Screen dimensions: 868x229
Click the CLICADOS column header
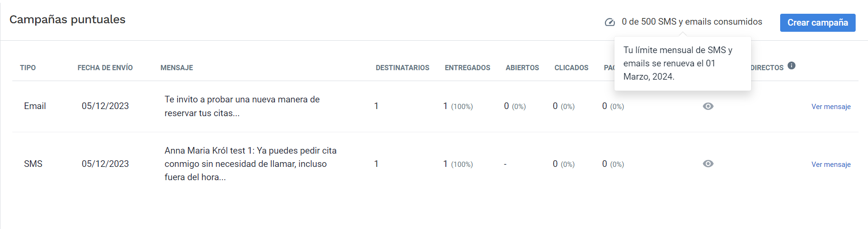coord(571,68)
